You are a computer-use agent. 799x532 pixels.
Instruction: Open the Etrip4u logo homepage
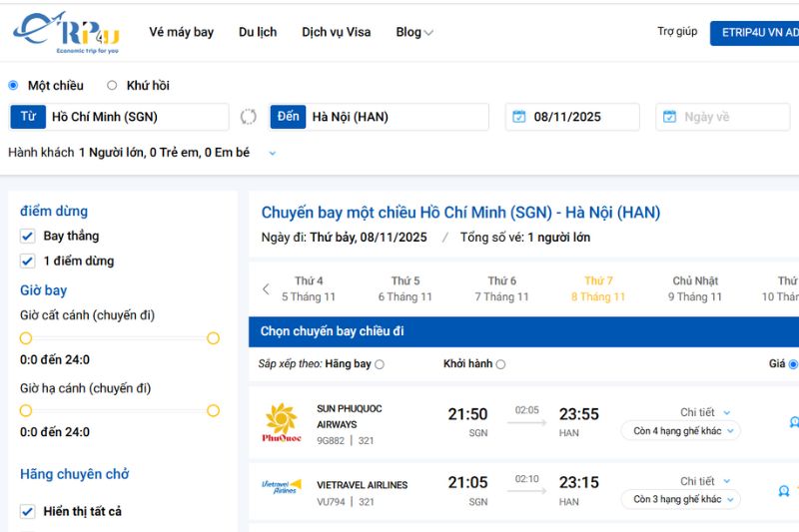(66, 33)
